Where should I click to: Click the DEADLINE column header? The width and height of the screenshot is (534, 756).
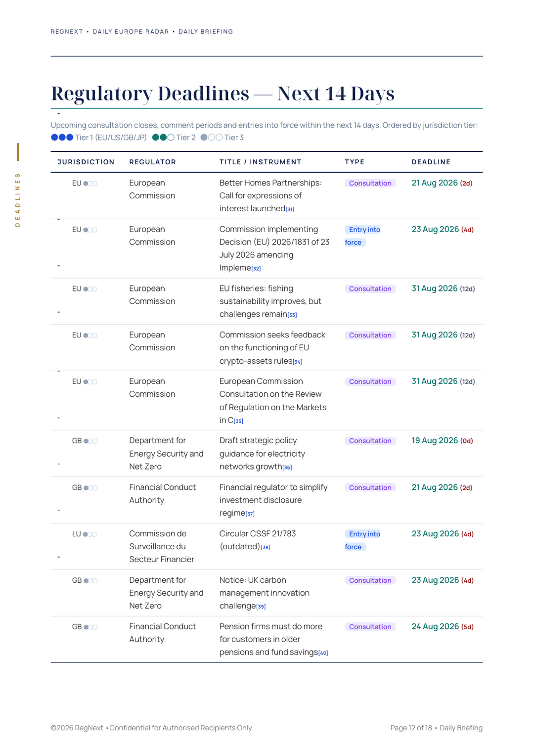click(431, 162)
